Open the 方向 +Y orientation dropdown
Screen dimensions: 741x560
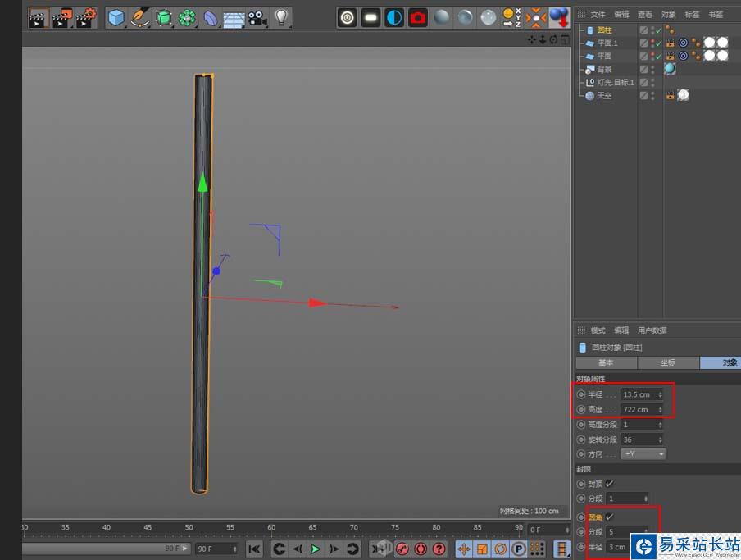643,453
